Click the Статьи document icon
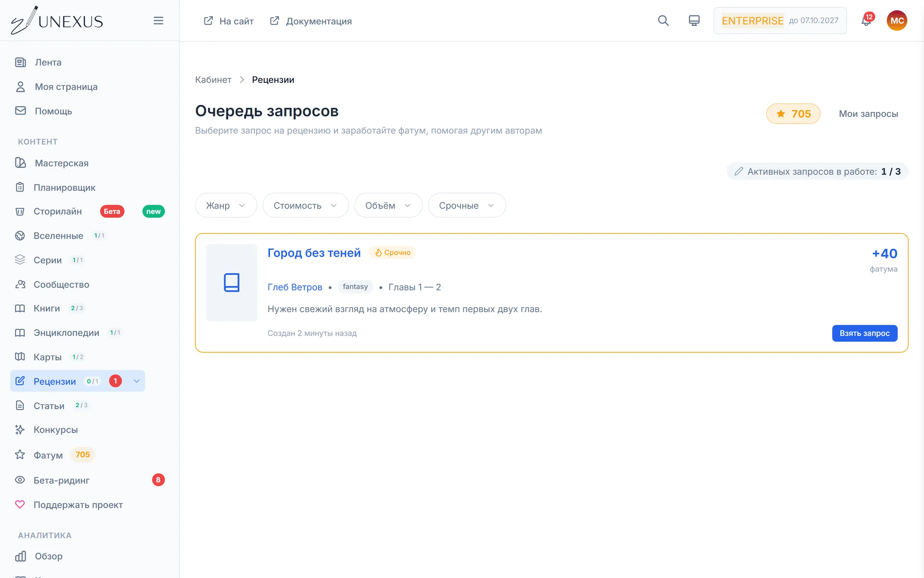Image resolution: width=924 pixels, height=578 pixels. tap(20, 405)
